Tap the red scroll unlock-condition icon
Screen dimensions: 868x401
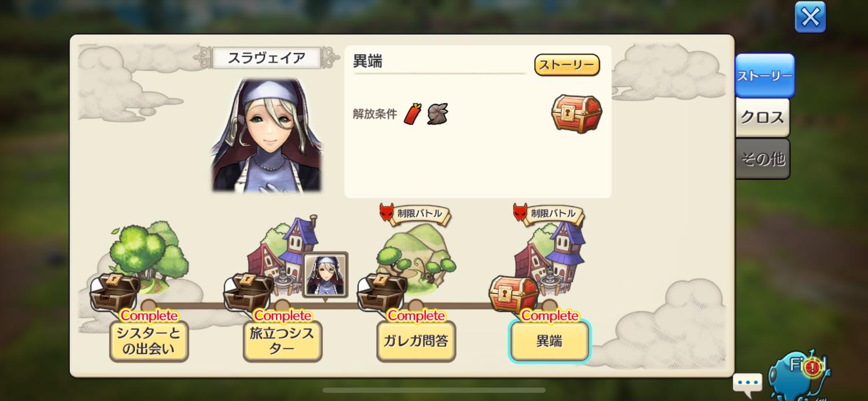413,113
